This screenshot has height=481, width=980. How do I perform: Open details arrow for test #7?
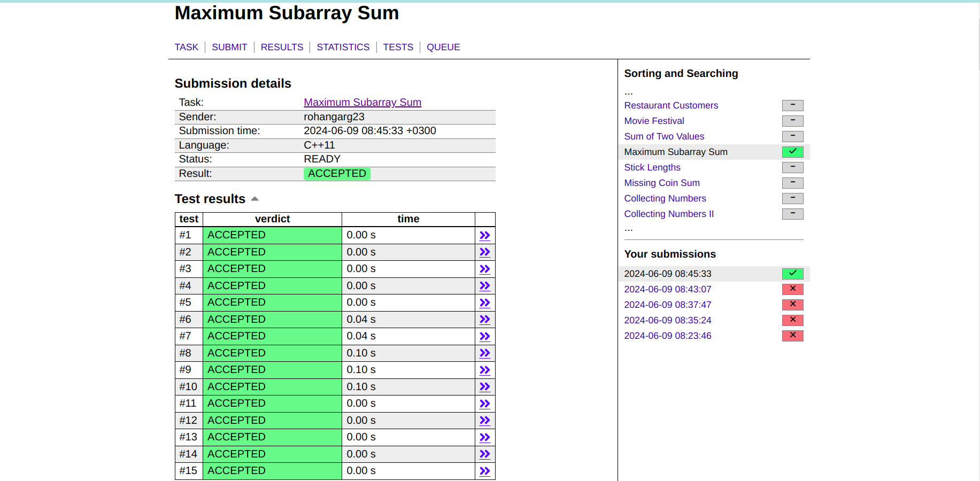pyautogui.click(x=485, y=337)
